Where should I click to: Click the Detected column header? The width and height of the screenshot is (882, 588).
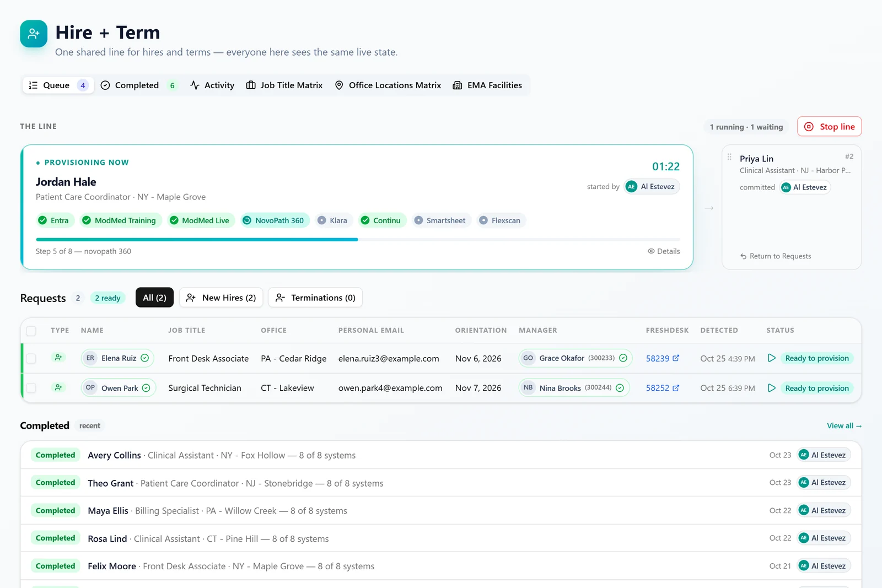(x=719, y=331)
